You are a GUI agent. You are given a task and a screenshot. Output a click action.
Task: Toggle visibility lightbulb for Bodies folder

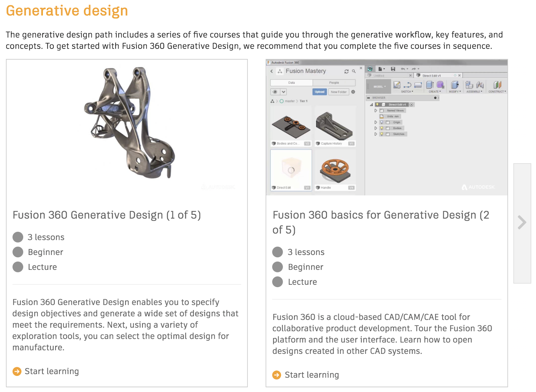click(x=382, y=128)
